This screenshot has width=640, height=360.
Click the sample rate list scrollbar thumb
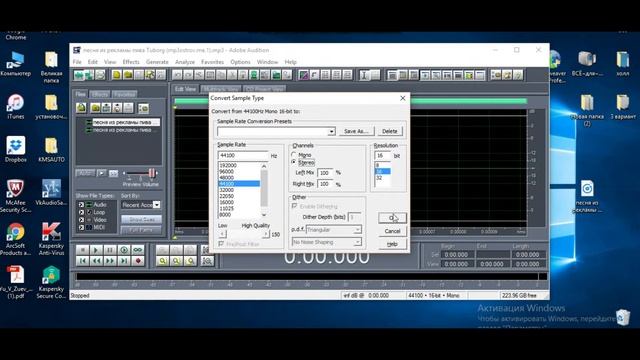coord(264,188)
